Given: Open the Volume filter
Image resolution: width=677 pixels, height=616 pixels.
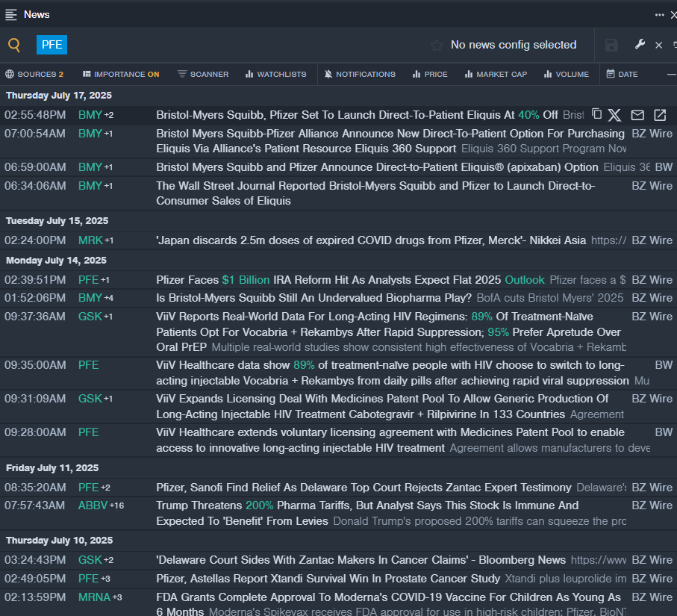Looking at the screenshot, I should pos(567,75).
